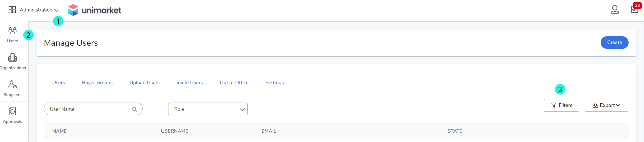Open the Suppliers sidebar icon

tap(13, 84)
